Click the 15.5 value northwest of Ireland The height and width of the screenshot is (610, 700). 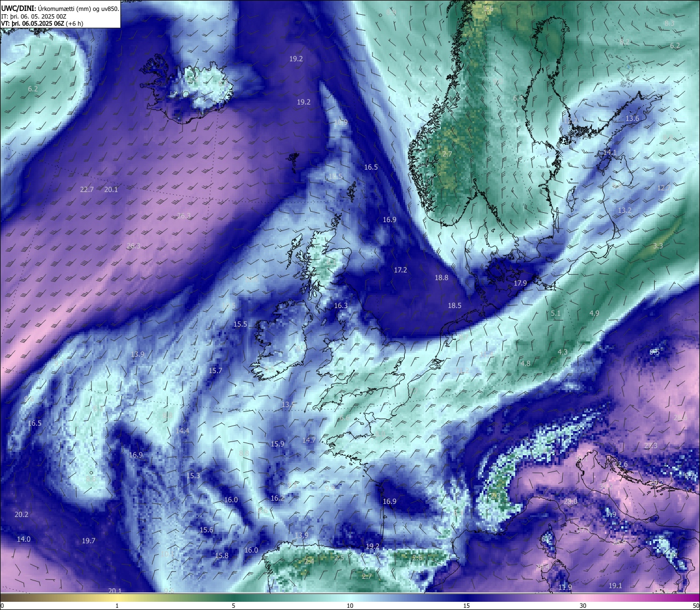(x=240, y=324)
